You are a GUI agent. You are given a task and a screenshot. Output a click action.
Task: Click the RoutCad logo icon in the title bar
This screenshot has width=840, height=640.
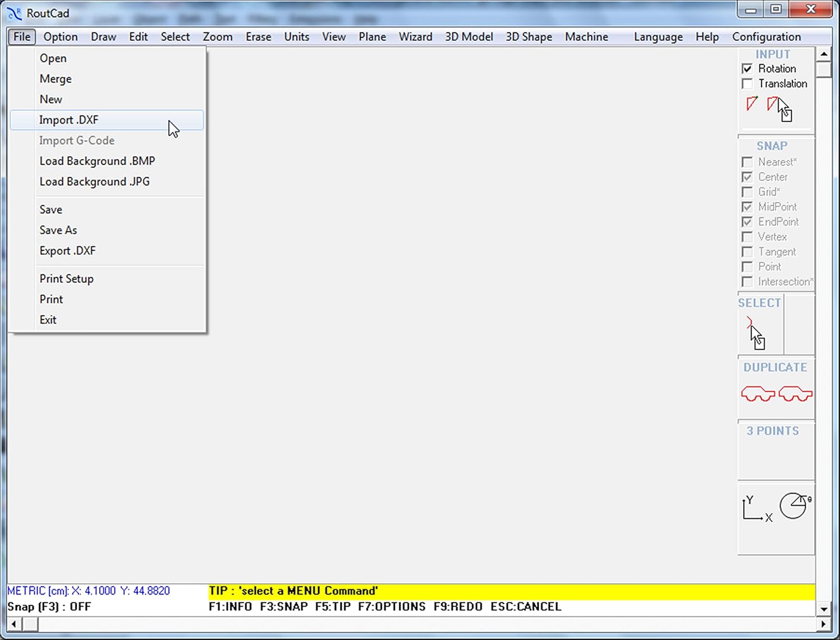click(14, 13)
